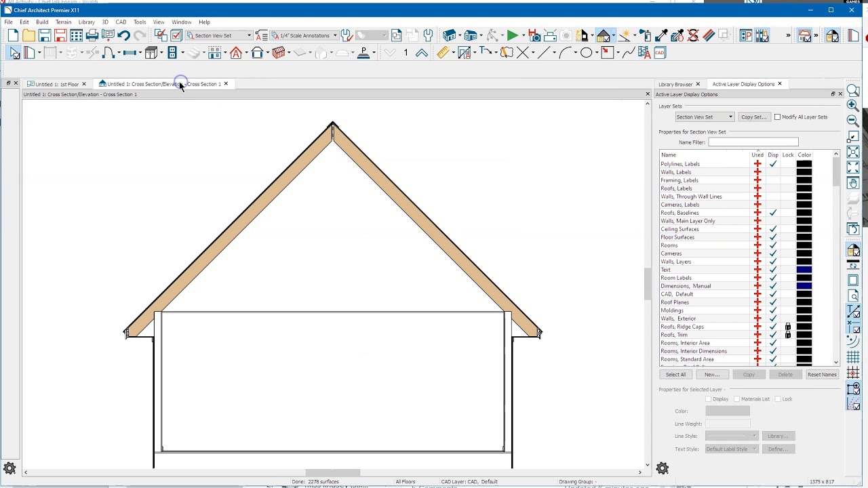Select the Framing tool icon
This screenshot has width=868, height=488.
tap(278, 53)
